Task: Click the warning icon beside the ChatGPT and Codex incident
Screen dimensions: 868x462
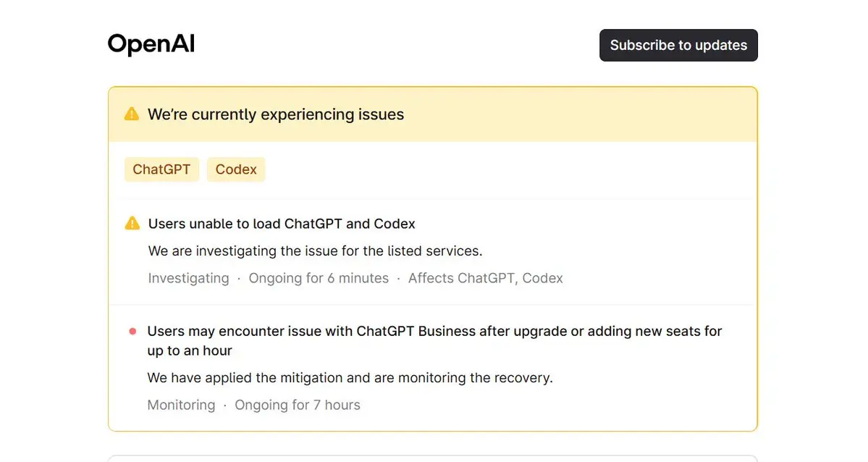Action: click(x=132, y=224)
